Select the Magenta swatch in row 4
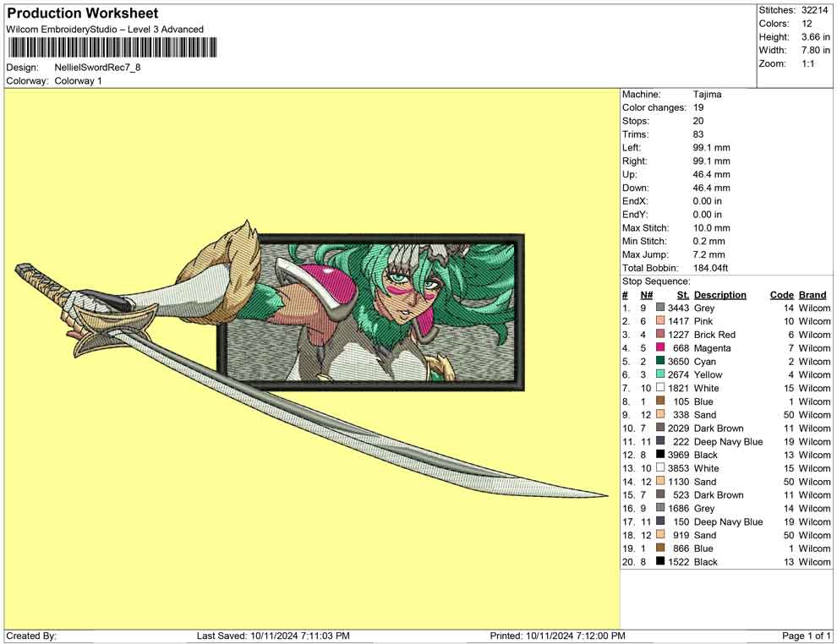The image size is (837, 644). point(660,348)
